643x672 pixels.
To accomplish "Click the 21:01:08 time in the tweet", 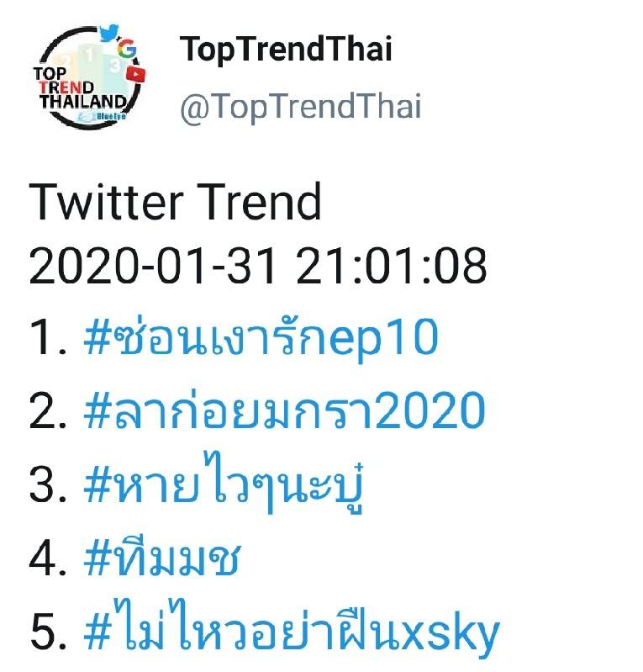I will (x=389, y=267).
